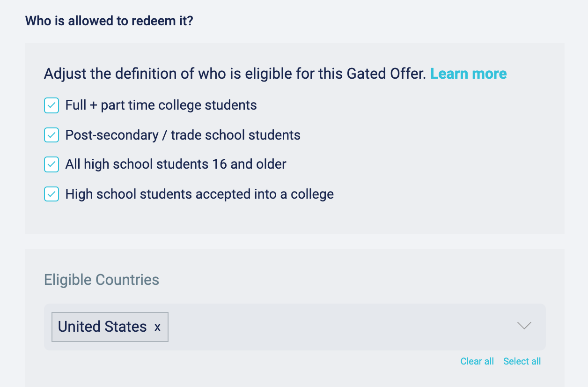This screenshot has height=387, width=588.
Task: Uncheck Full + part time college students checkbox
Action: [x=51, y=105]
